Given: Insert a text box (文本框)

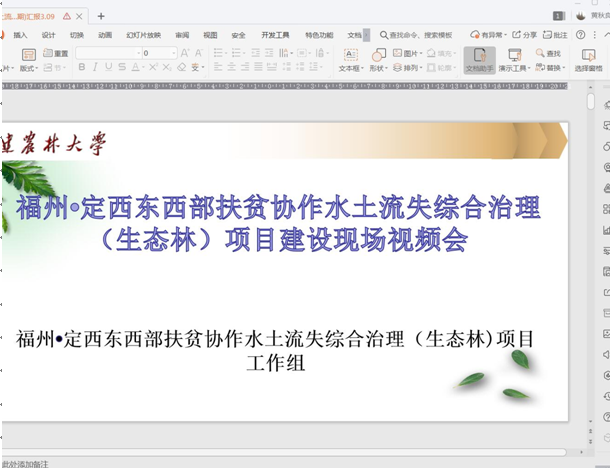Looking at the screenshot, I should click(x=350, y=60).
